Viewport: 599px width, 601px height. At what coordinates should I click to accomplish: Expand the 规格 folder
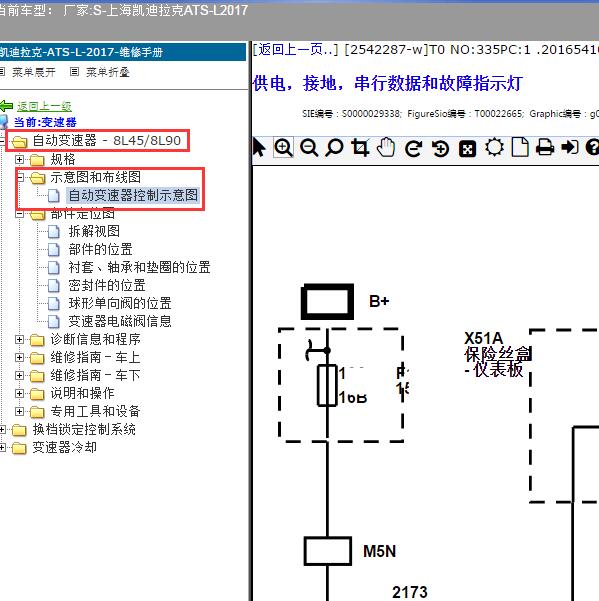click(x=20, y=159)
